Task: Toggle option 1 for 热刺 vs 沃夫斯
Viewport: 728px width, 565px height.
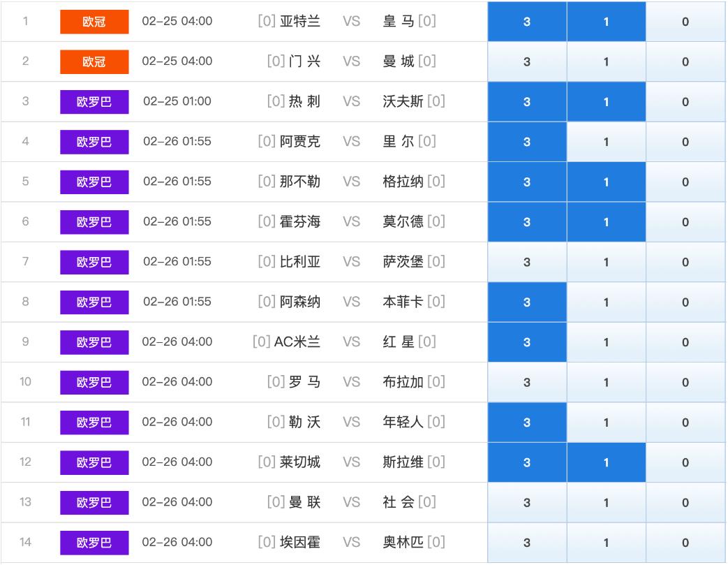Action: pos(607,102)
